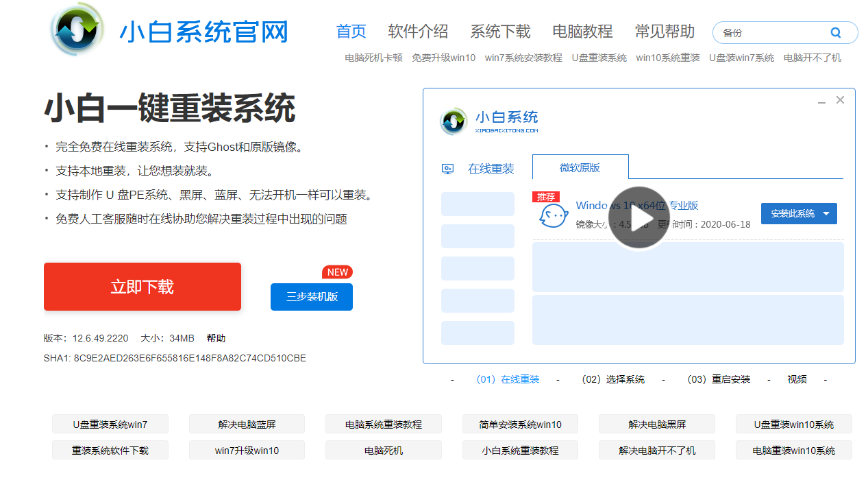This screenshot has height=478, width=868.
Task: Click 电脑死机 tag
Action: tap(384, 450)
